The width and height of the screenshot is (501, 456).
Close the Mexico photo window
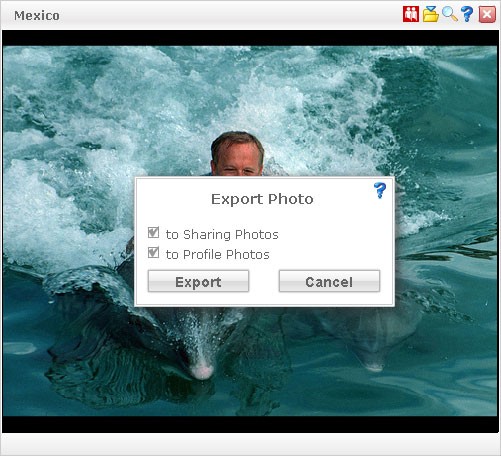[487, 15]
